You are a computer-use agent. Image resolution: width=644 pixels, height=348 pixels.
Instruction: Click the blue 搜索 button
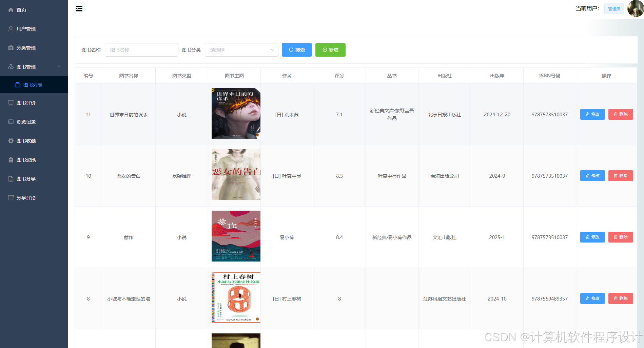(x=297, y=50)
